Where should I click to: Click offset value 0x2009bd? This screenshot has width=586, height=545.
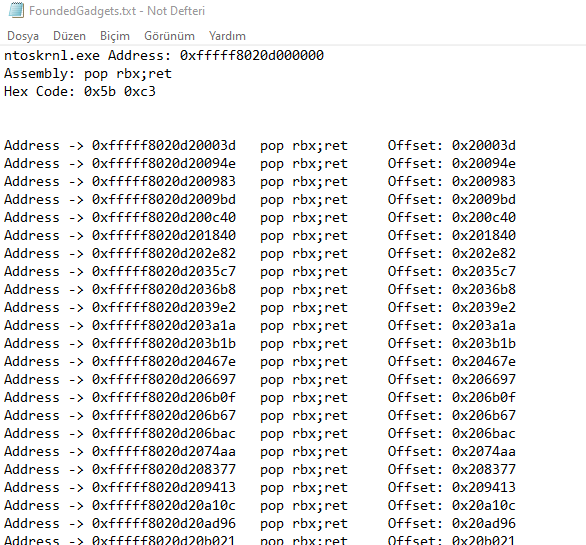(484, 199)
